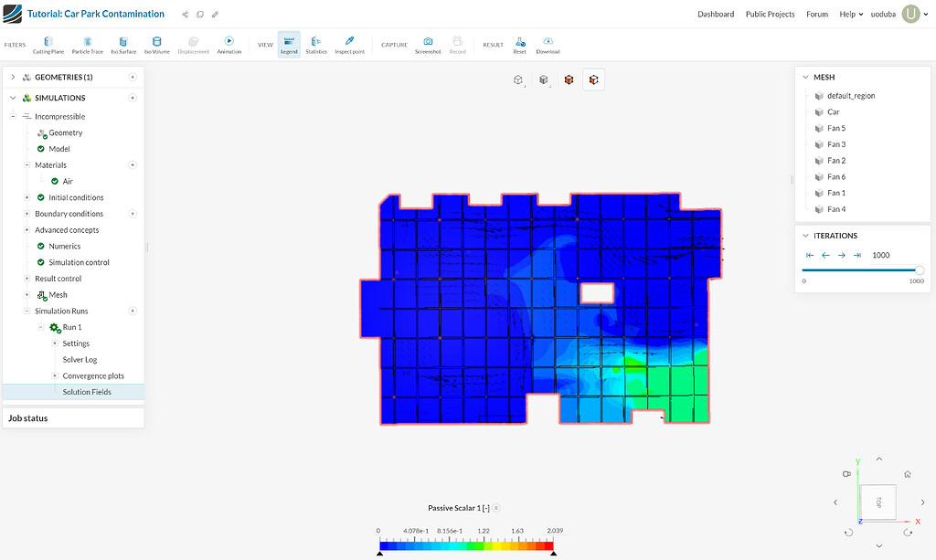This screenshot has width=936, height=560.
Task: Open the Forum page
Action: [x=817, y=14]
